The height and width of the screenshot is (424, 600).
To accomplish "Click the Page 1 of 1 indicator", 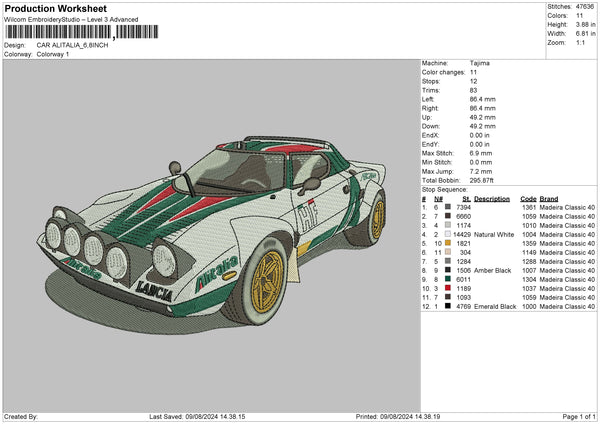I will tap(579, 416).
